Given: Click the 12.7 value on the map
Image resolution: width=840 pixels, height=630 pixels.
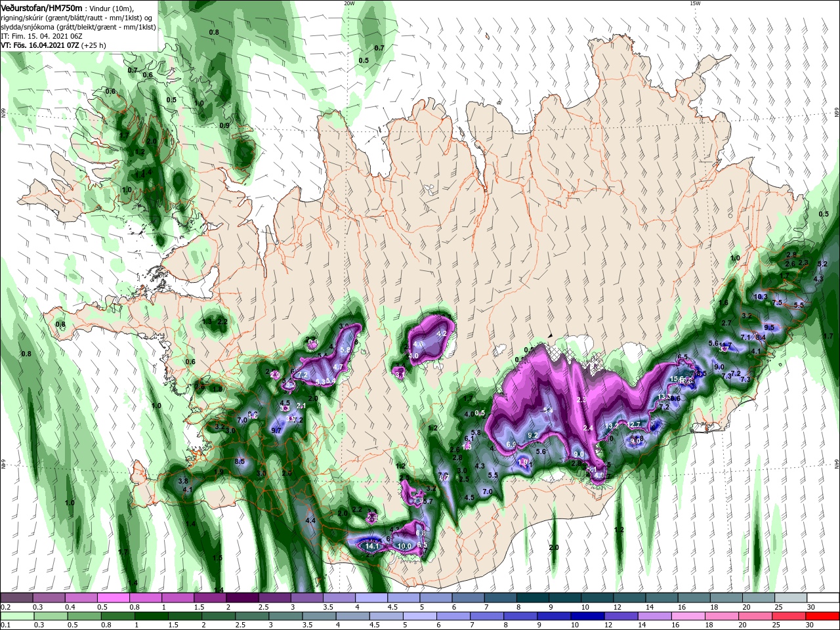Looking at the screenshot, I should [x=634, y=425].
